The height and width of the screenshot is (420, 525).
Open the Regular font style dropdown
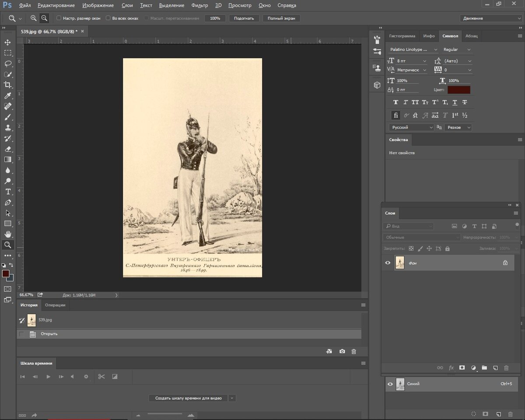tap(457, 49)
